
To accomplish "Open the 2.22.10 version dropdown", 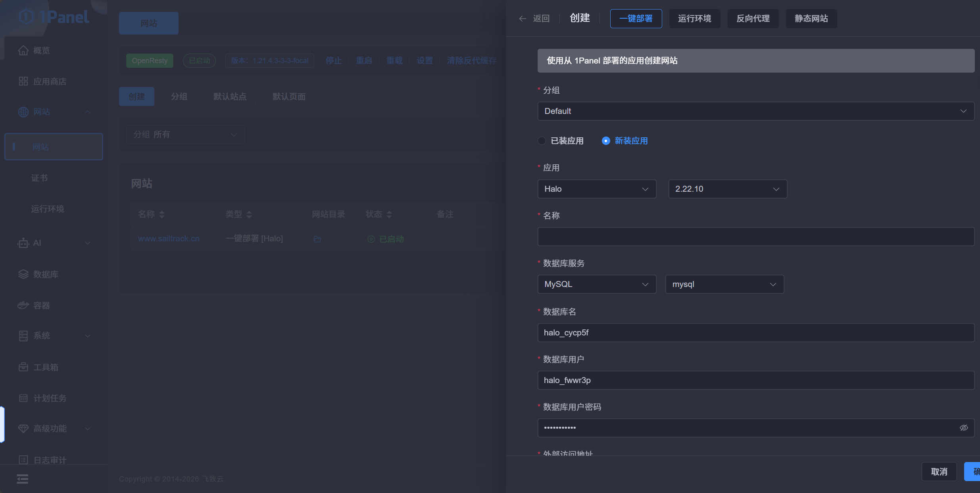I will [x=727, y=189].
